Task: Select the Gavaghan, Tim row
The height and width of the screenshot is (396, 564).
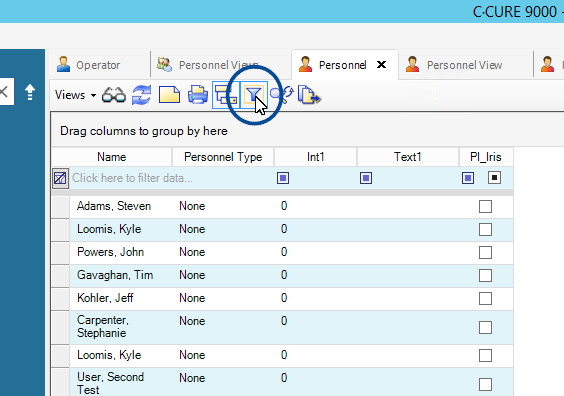Action: 282,276
